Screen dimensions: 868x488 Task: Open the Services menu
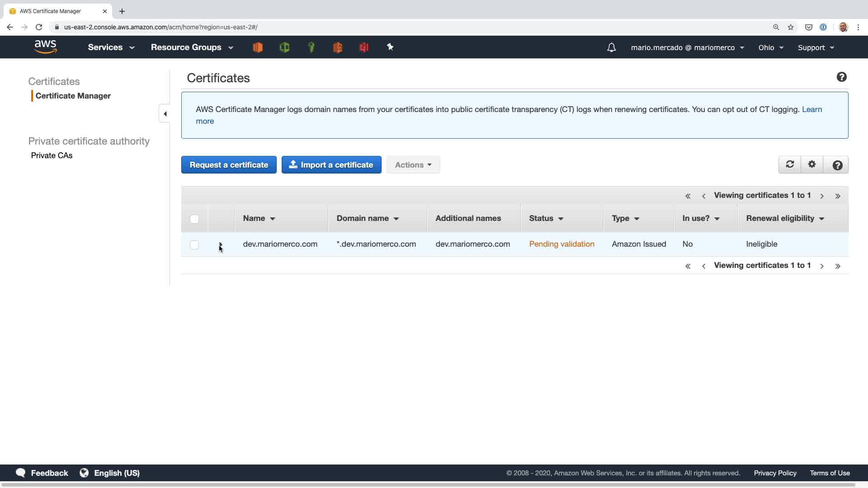pos(111,47)
